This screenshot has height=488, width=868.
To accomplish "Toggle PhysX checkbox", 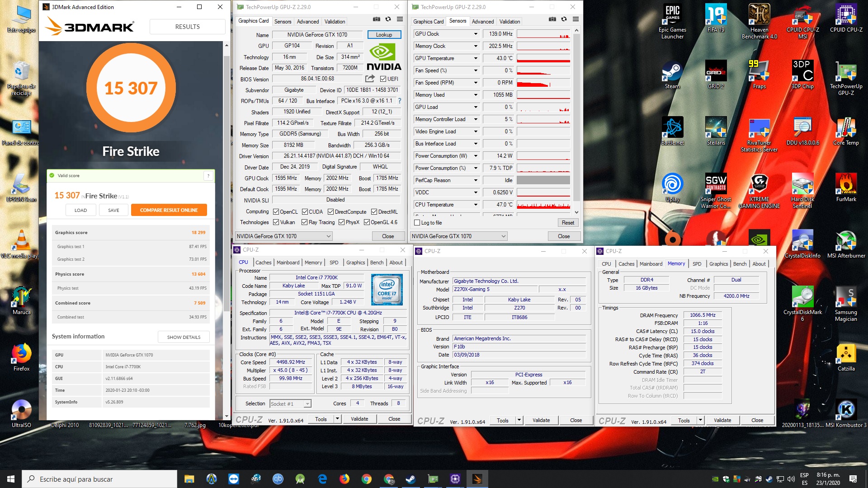I will tap(341, 222).
